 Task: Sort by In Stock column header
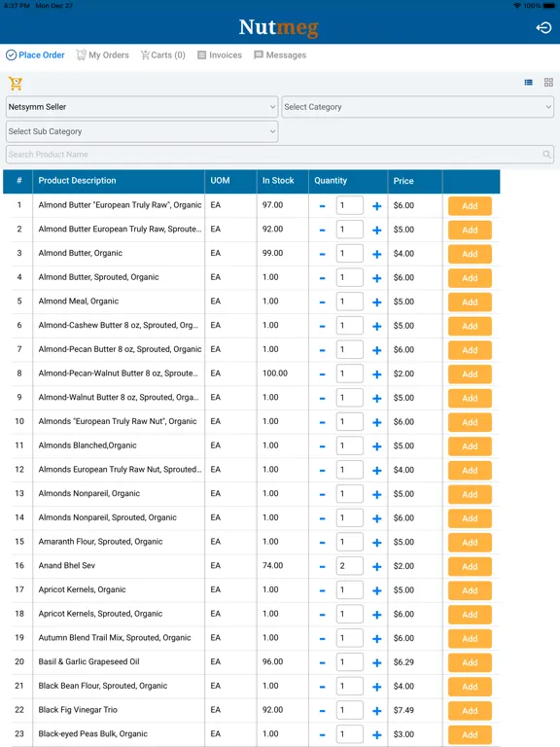[278, 181]
